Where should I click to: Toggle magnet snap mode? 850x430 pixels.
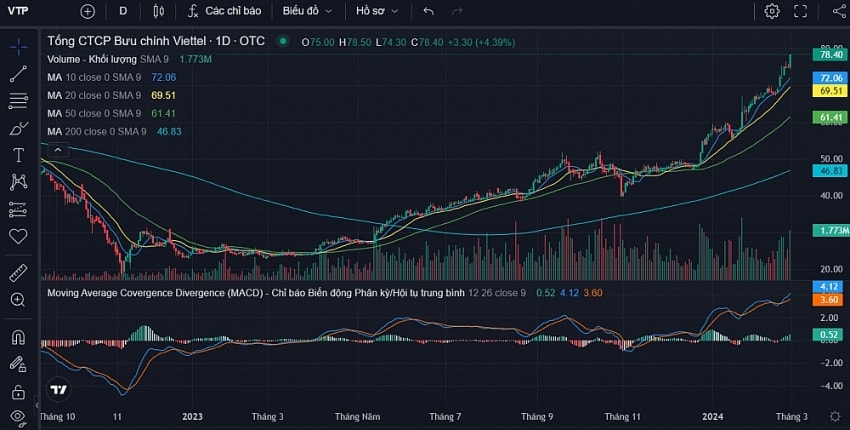pos(18,337)
